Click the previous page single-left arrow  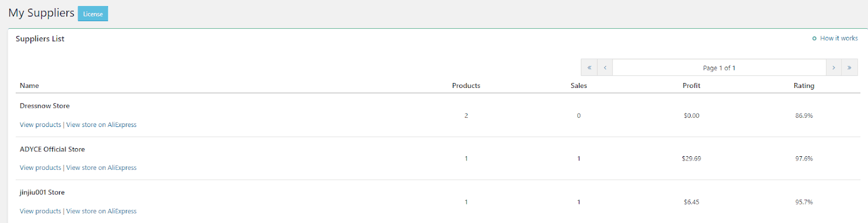[605, 68]
